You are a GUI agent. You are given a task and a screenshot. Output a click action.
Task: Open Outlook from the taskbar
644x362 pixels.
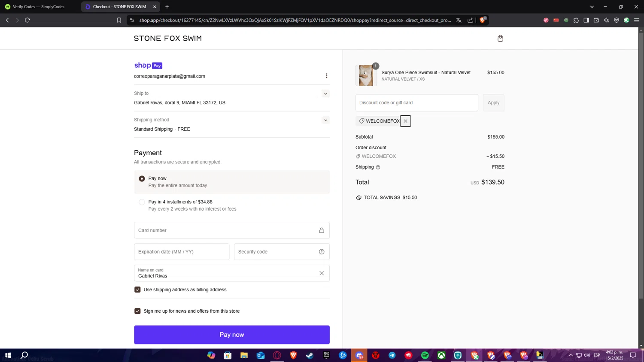point(261,355)
